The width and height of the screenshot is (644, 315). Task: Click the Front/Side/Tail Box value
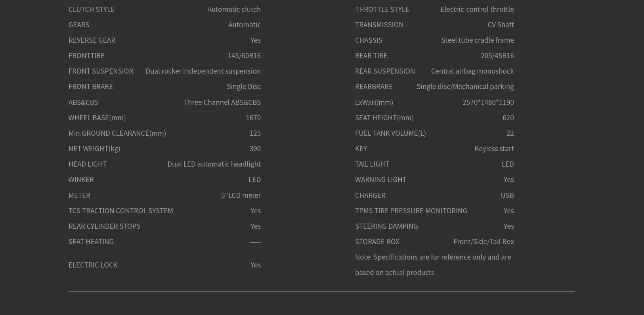(483, 242)
